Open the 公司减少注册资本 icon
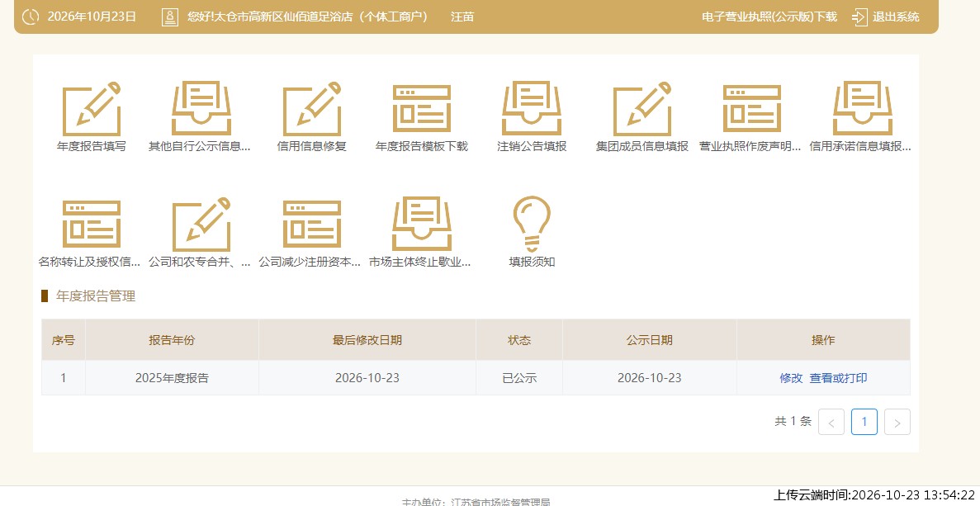The image size is (980, 506). (x=312, y=225)
